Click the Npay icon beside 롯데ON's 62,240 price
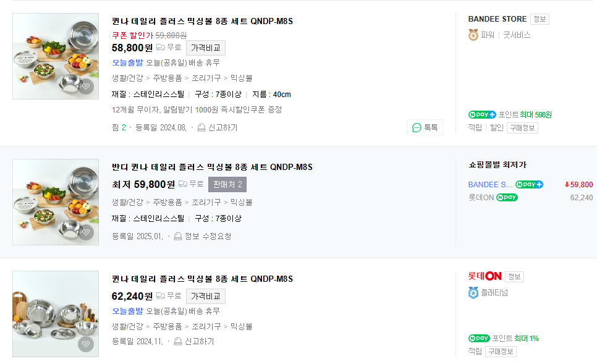The image size is (597, 364). pos(507,198)
